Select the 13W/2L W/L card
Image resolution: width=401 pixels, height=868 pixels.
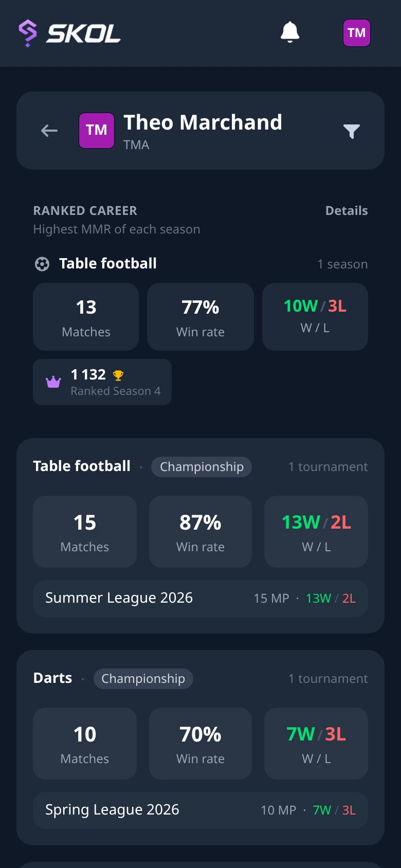tap(316, 532)
